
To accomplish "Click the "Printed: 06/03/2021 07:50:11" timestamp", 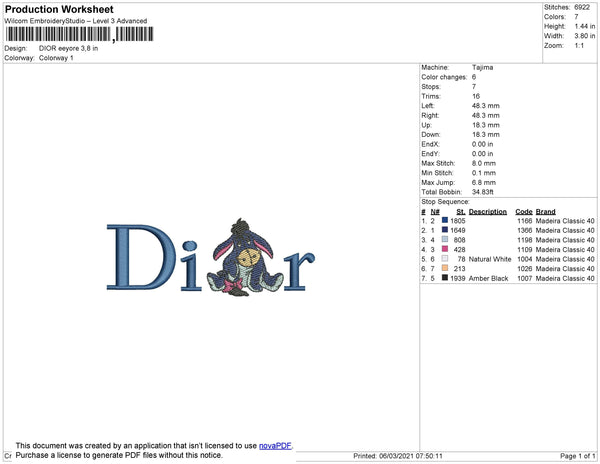I will coord(398,456).
